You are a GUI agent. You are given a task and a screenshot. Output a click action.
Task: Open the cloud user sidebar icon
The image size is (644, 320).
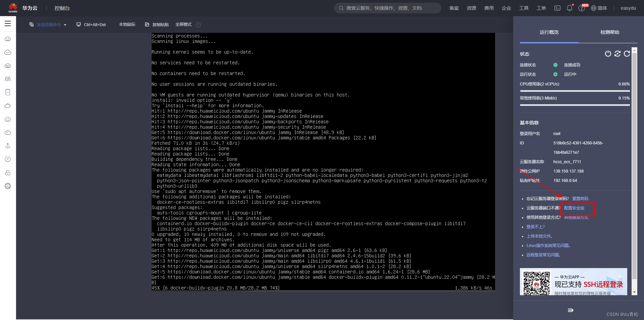click(8, 173)
